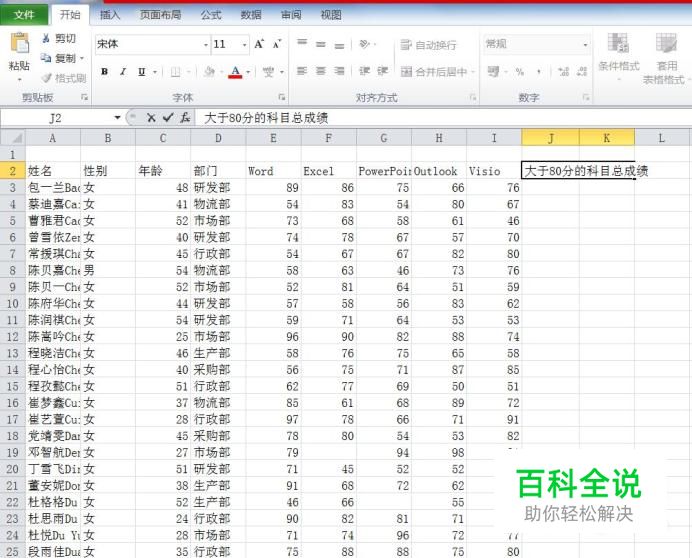Open the Name Box dropdown arrow
692x558 pixels.
(x=117, y=118)
